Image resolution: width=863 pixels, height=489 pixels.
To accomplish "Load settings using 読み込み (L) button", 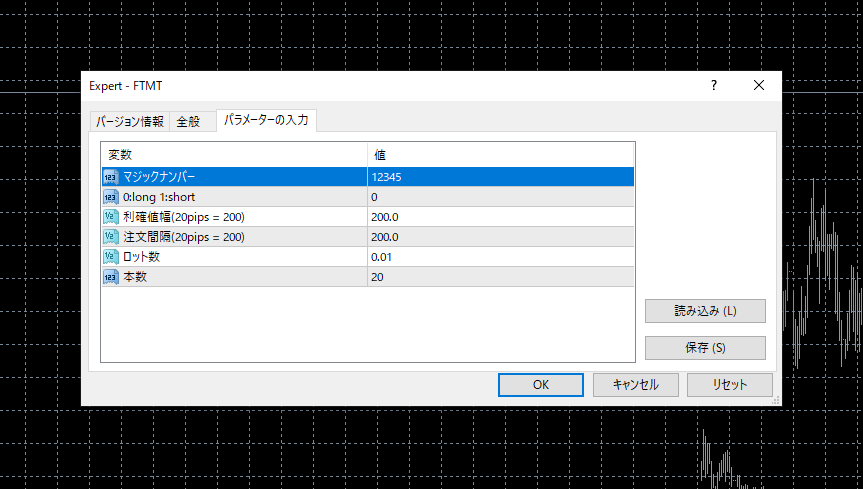I will coord(705,310).
